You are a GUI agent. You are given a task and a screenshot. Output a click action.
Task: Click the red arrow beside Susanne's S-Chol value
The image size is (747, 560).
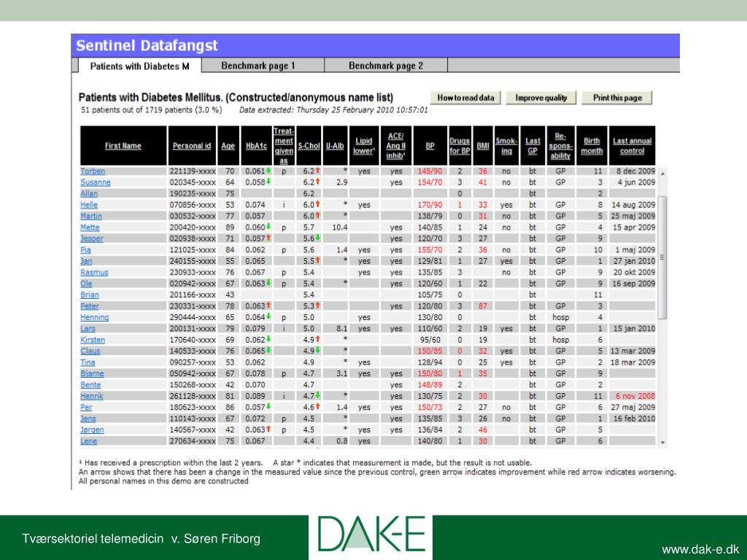pos(317,182)
